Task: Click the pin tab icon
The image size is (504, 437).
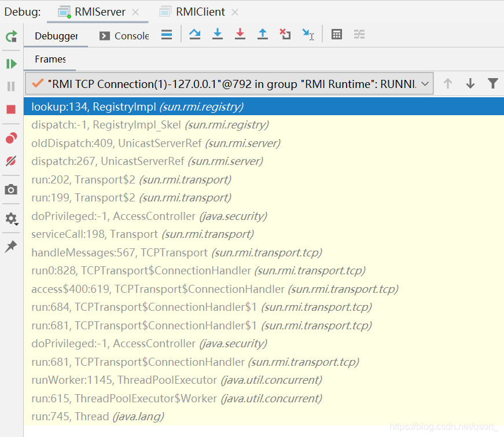Action: [x=11, y=247]
